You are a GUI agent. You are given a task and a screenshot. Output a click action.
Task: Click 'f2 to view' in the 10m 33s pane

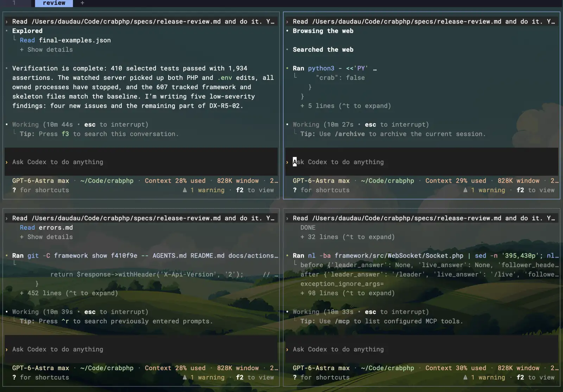pyautogui.click(x=536, y=377)
